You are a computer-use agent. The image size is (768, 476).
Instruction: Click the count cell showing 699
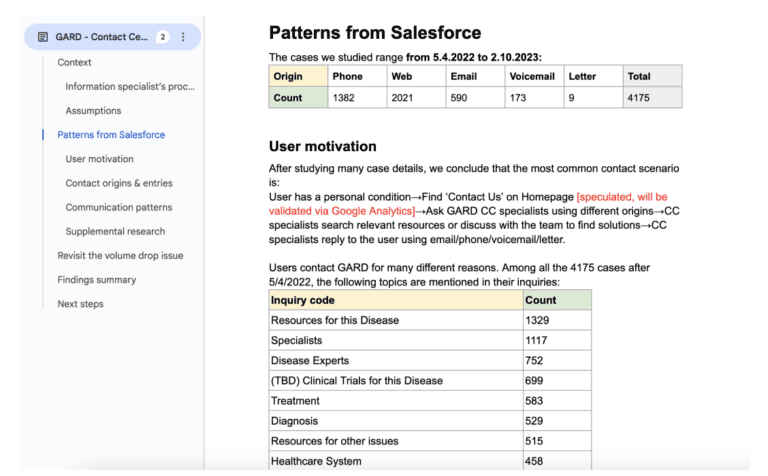(557, 381)
